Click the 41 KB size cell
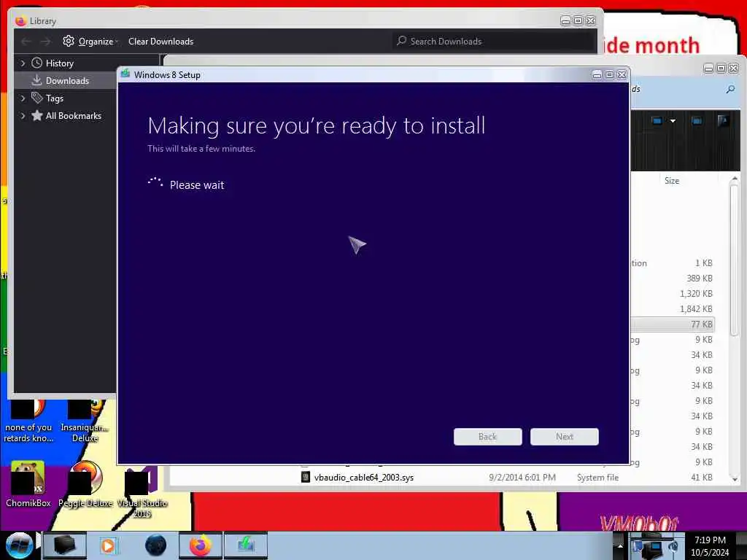The image size is (747, 560). [x=701, y=477]
